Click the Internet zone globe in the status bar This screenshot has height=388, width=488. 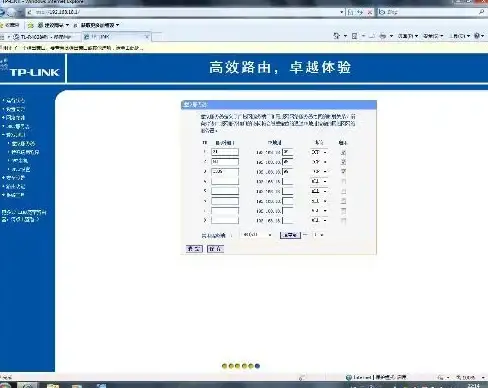click(x=349, y=377)
